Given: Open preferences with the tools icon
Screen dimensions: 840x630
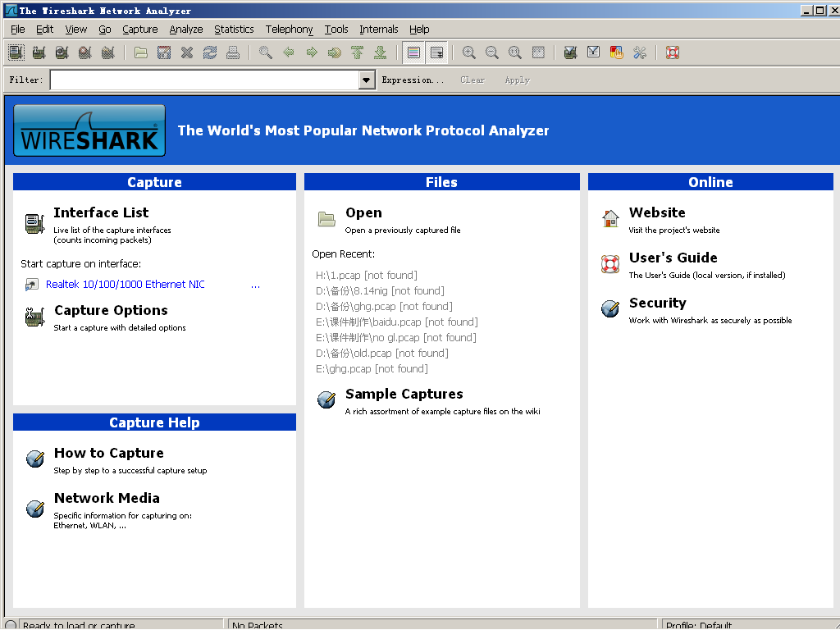Looking at the screenshot, I should 640,52.
